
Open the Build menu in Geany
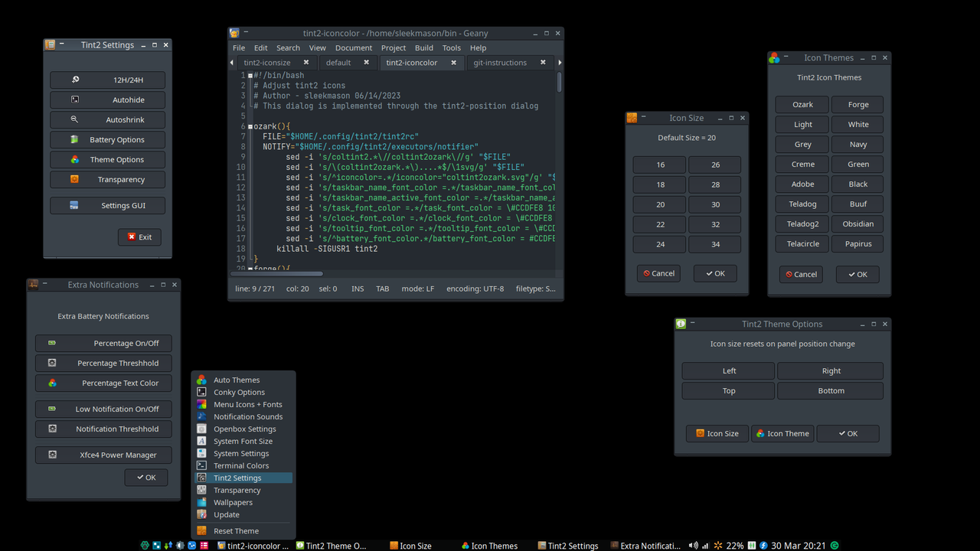424,47
